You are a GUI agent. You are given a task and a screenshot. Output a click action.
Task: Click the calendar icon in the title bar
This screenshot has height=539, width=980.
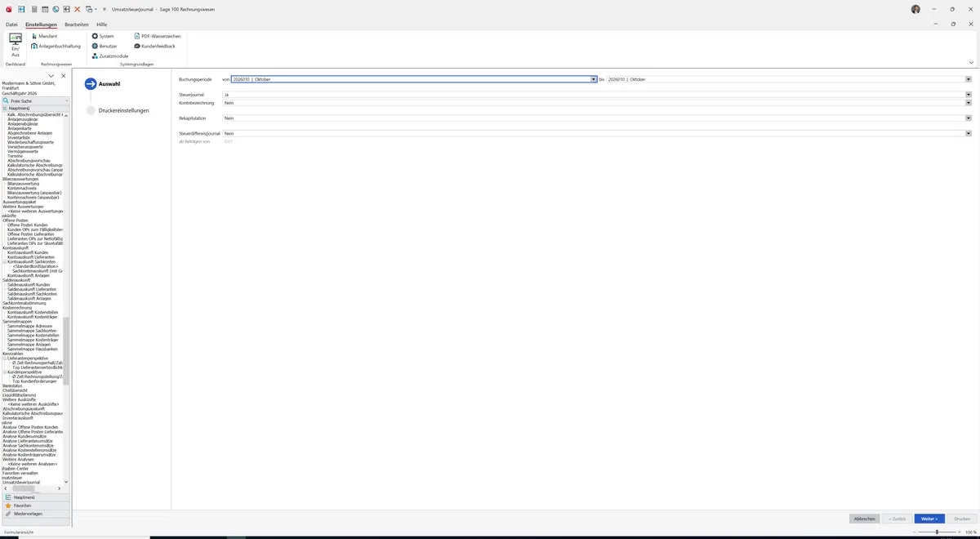(45, 9)
